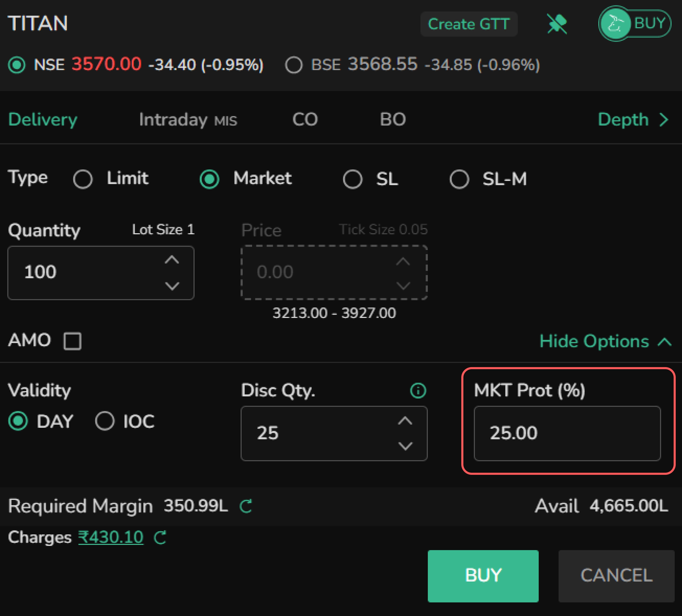Enable the AMO checkbox
This screenshot has width=682, height=616.
click(x=72, y=341)
